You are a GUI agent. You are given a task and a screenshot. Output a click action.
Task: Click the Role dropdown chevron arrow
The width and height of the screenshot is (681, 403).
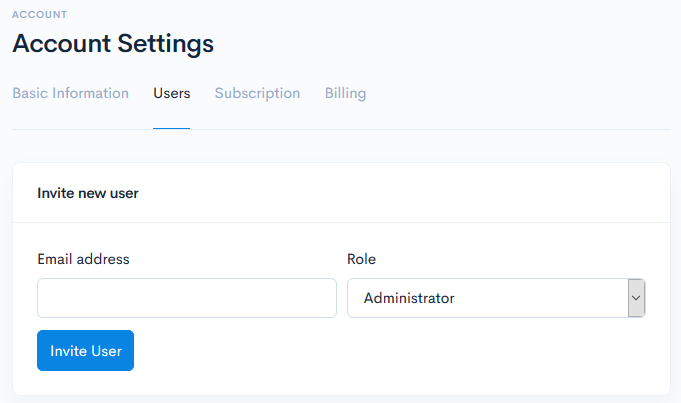[636, 298]
